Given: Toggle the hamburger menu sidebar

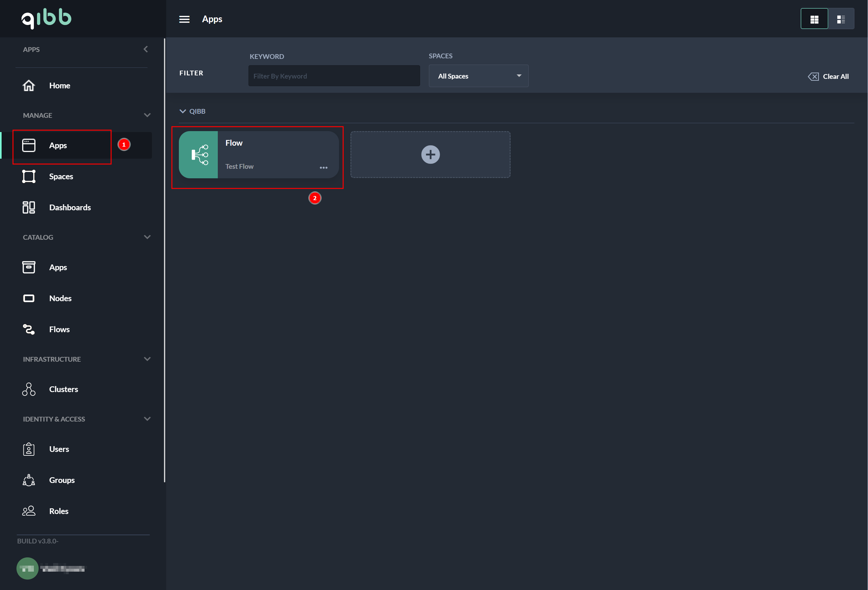Looking at the screenshot, I should pos(184,19).
